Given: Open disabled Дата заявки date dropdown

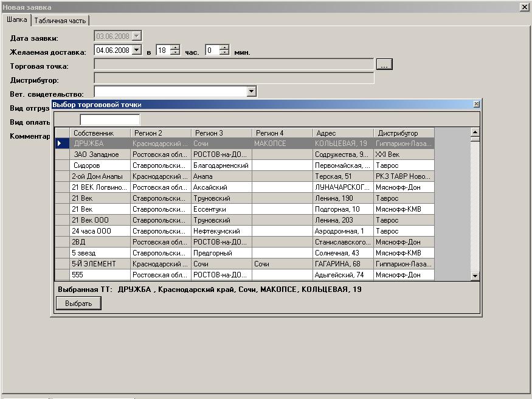Looking at the screenshot, I should point(137,36).
